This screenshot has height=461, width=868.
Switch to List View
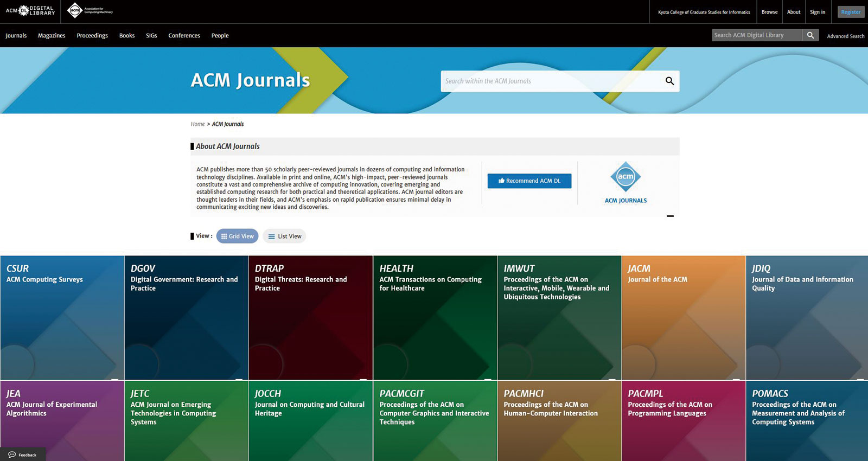click(x=285, y=236)
